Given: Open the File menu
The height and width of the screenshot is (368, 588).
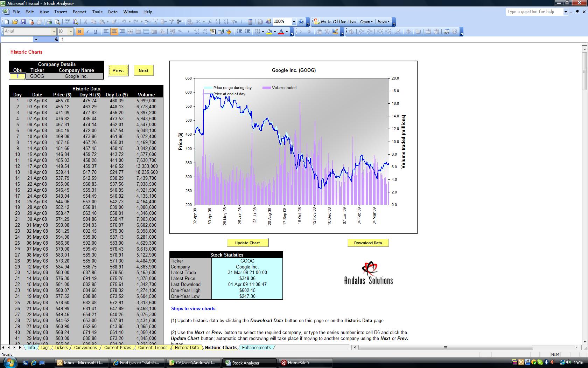Looking at the screenshot, I should click(x=16, y=12).
